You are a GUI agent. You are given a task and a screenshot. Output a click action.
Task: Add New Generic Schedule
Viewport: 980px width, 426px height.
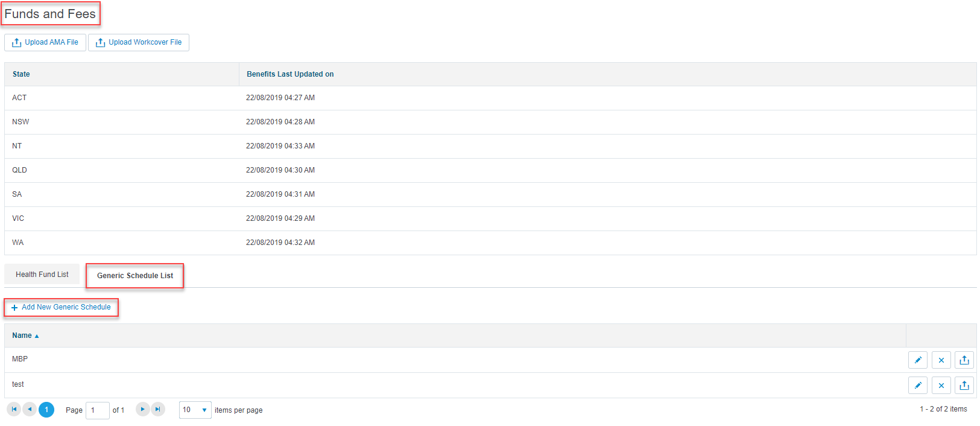61,307
